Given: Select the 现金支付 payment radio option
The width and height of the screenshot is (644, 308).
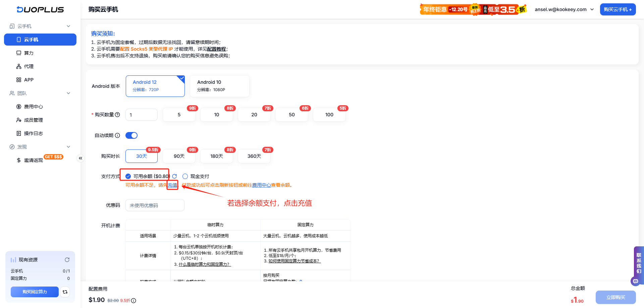Looking at the screenshot, I should tap(185, 176).
